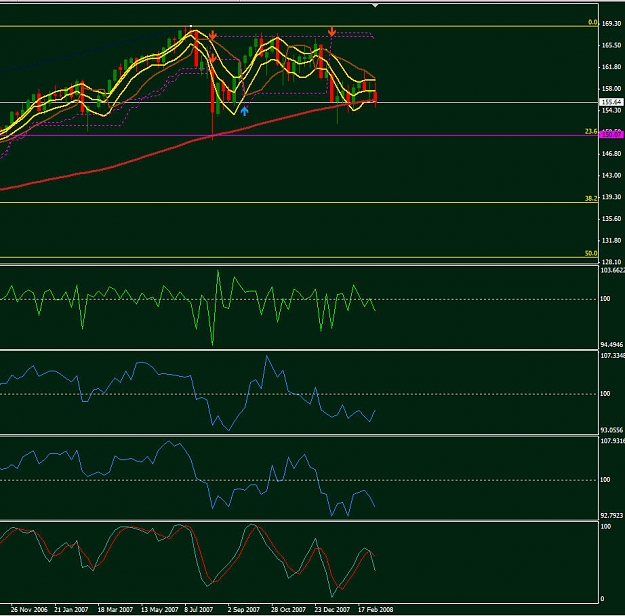
Task: Click the 161.80 price axis value
Action: pos(611,67)
